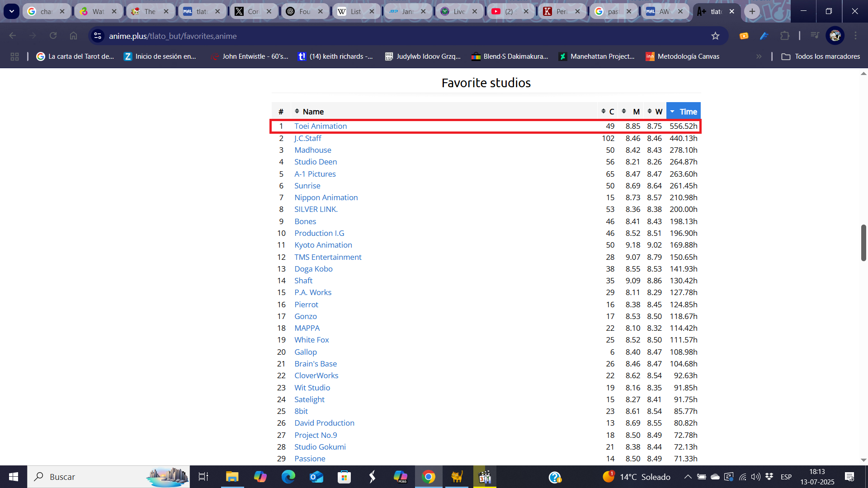Open the Chrome three-dot menu

click(x=855, y=36)
